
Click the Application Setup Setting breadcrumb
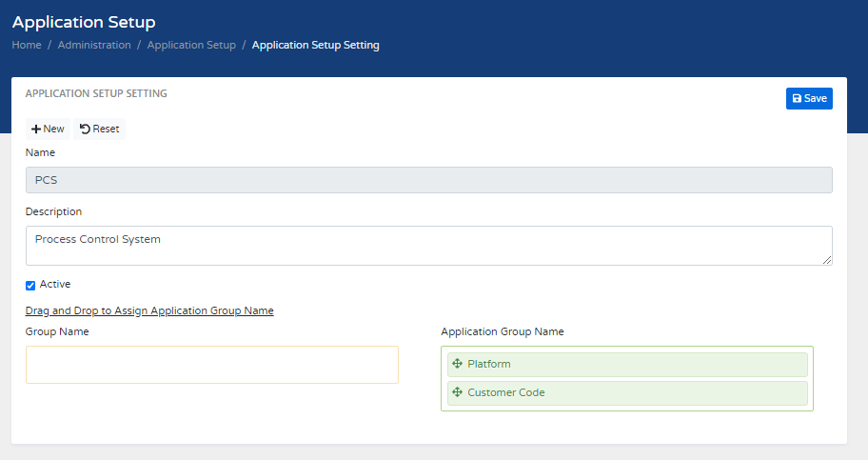pyautogui.click(x=315, y=45)
